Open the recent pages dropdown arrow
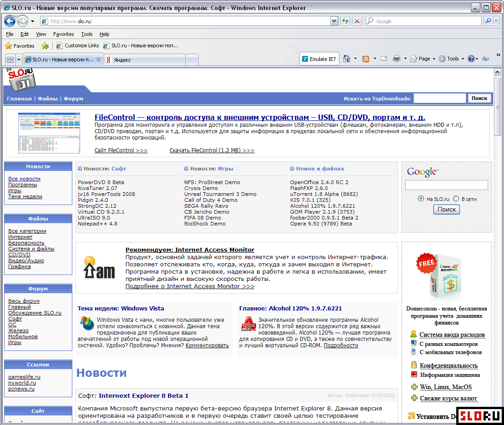Image resolution: width=504 pixels, height=425 pixels. click(x=32, y=21)
